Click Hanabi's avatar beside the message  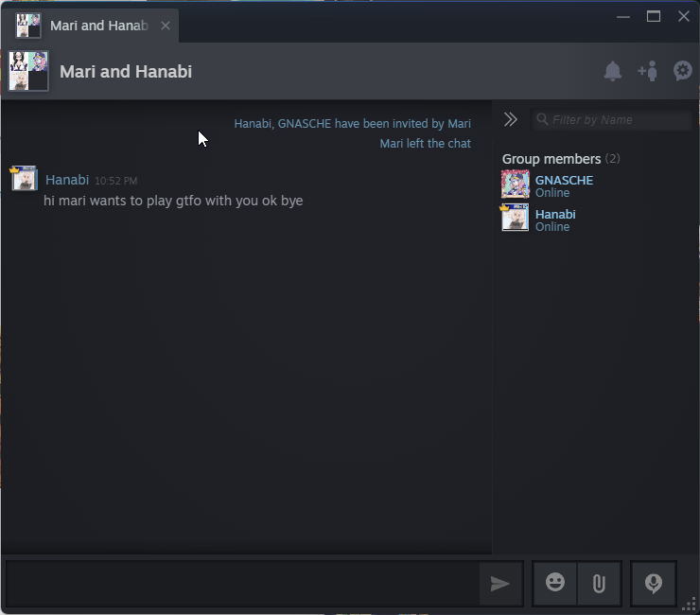(x=25, y=179)
